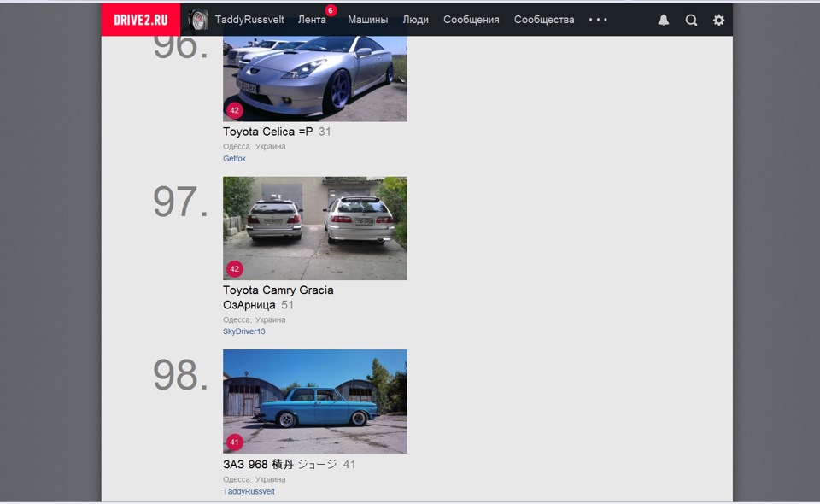Visit Getfox user profile
Viewport: 820px width, 504px height.
(234, 158)
